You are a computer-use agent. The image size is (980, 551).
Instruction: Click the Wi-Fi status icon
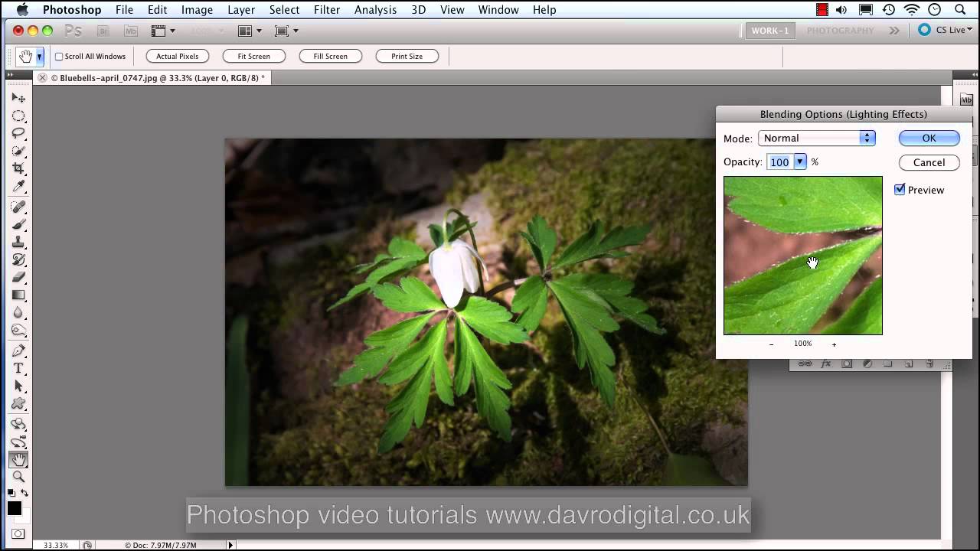pos(911,10)
